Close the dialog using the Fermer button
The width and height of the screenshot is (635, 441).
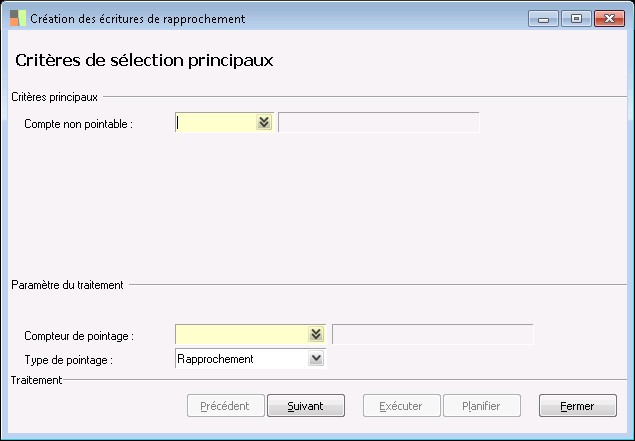577,406
